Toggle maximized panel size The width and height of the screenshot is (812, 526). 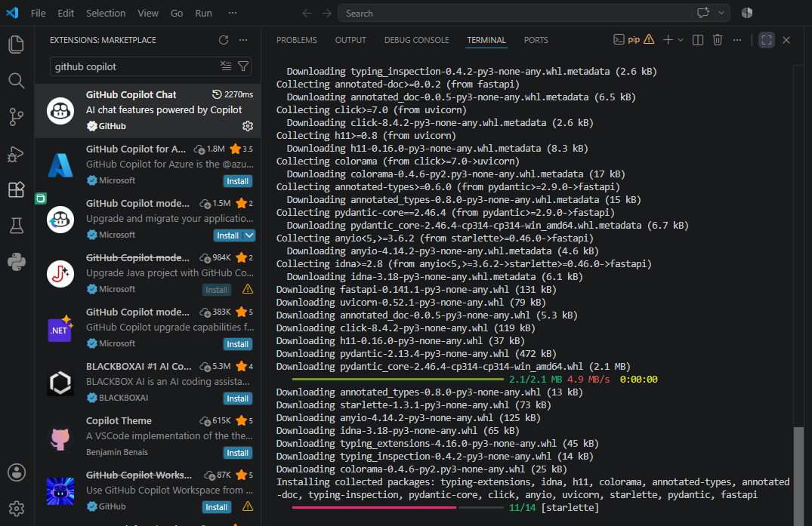[767, 40]
